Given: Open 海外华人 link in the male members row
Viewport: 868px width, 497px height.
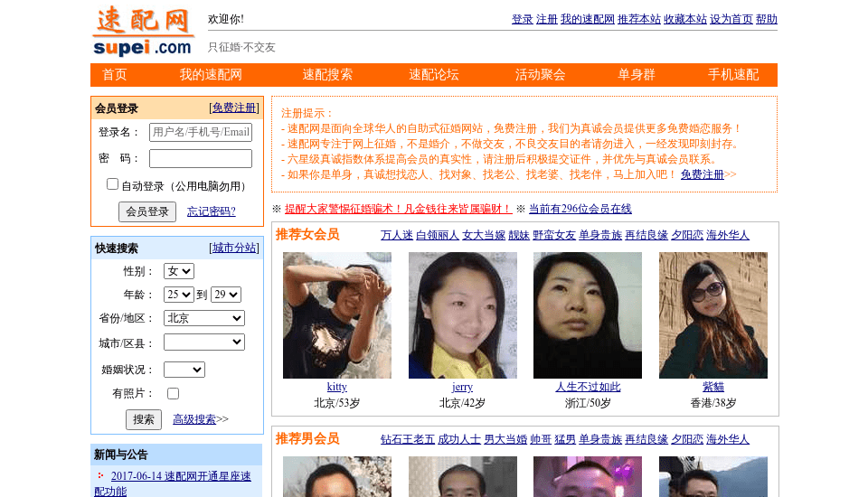Looking at the screenshot, I should (728, 439).
